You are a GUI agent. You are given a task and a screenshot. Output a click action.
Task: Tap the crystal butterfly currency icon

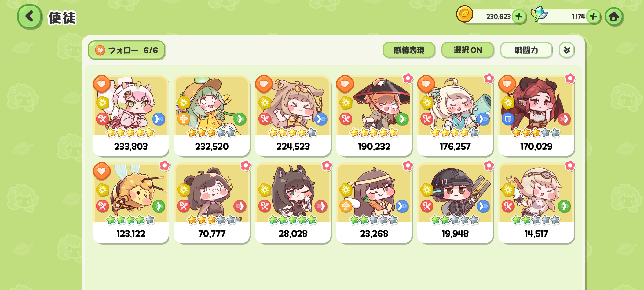(539, 14)
